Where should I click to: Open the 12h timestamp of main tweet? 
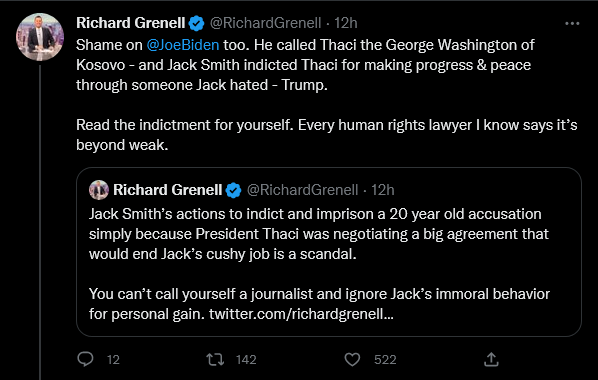[x=346, y=23]
